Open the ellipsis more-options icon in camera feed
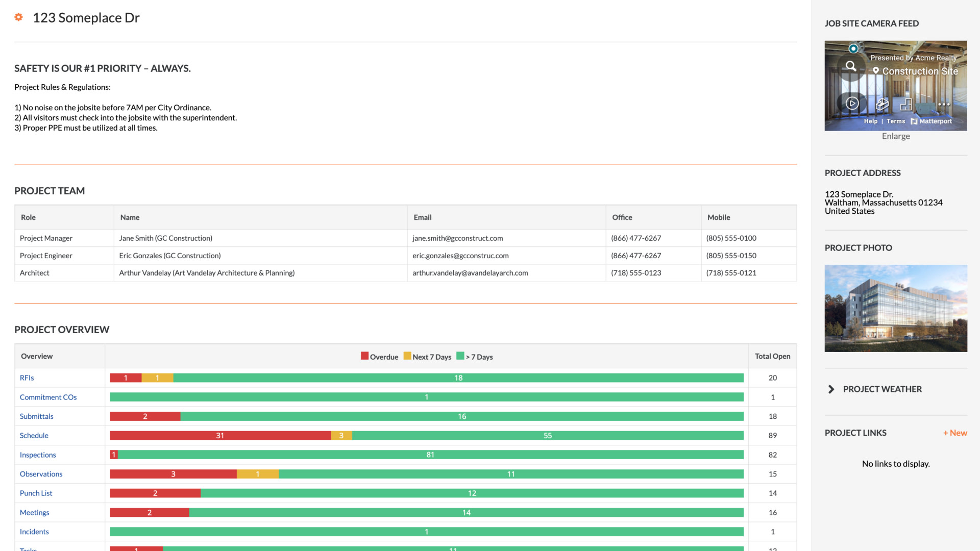Viewport: 980px width, 551px height. coord(944,103)
